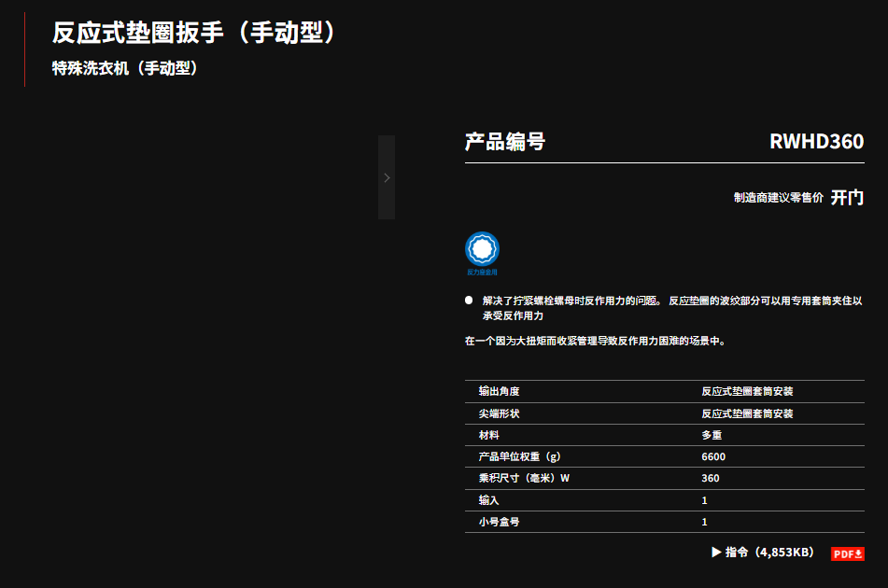Click the 反应式垫圈扳手（手动型）page title
The image size is (888, 588).
click(x=194, y=33)
